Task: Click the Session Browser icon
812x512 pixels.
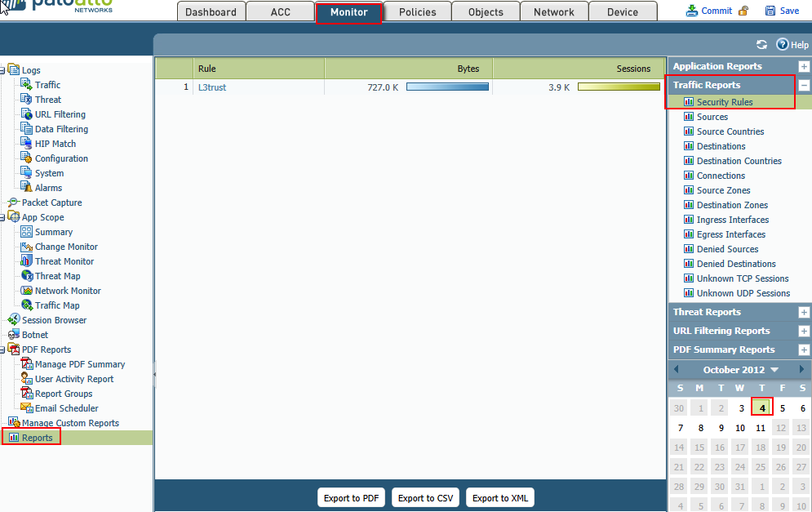Action: click(13, 320)
